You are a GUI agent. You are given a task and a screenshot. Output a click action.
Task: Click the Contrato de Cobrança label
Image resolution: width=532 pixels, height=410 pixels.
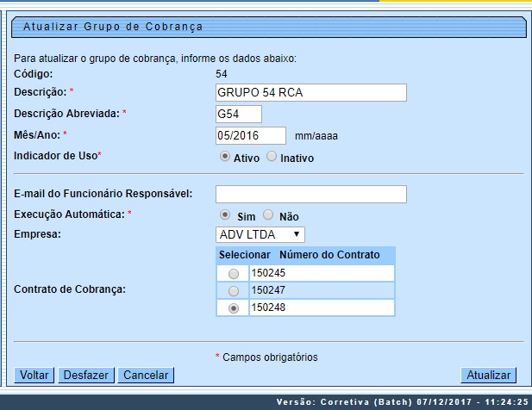point(70,289)
